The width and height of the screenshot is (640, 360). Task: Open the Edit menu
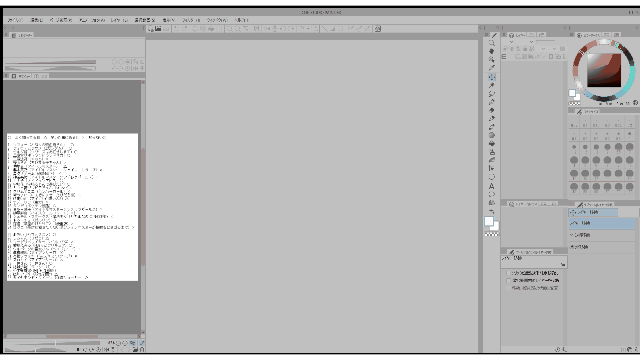(x=37, y=20)
